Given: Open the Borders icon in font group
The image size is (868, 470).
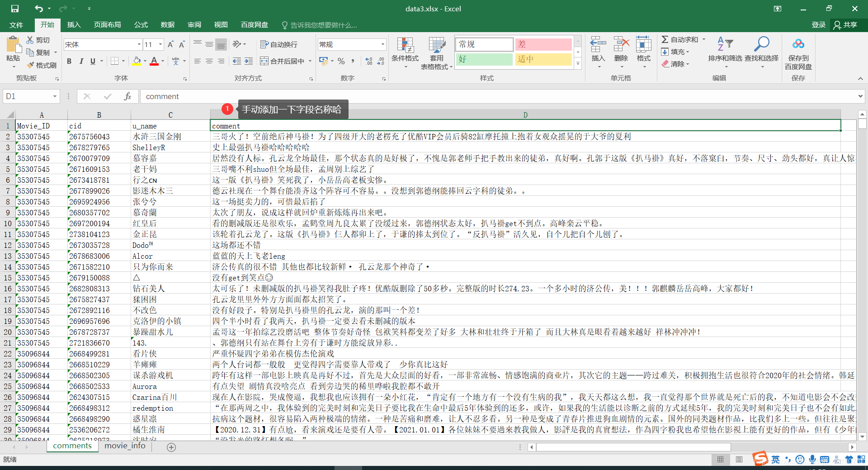Looking at the screenshot, I should coord(115,61).
